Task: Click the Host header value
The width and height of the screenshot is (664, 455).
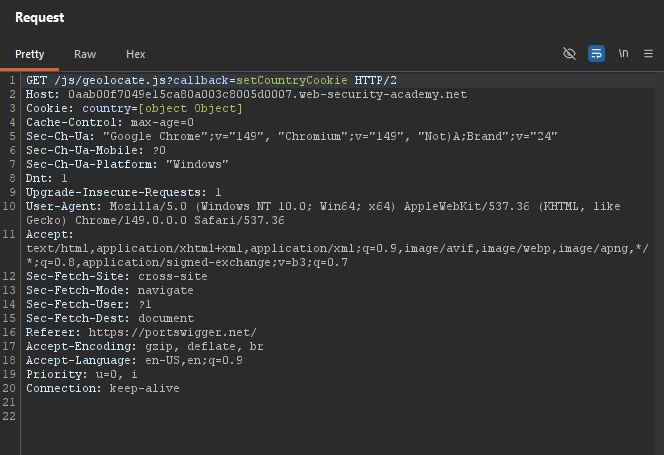Action: (268, 94)
